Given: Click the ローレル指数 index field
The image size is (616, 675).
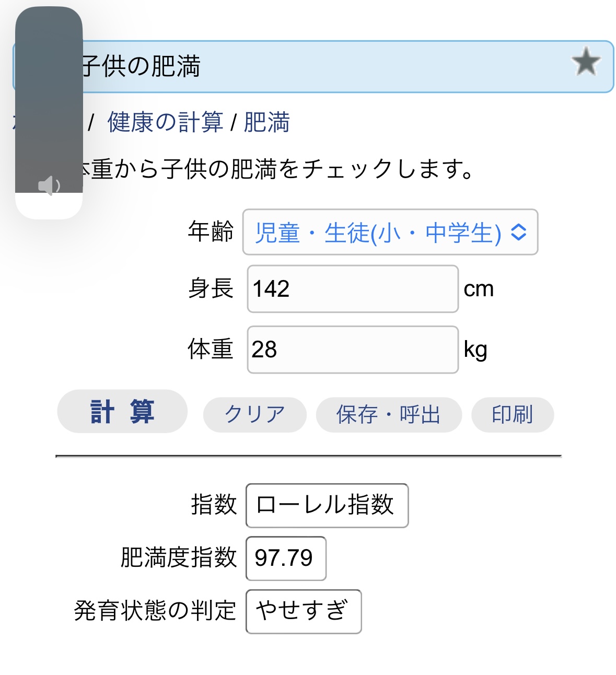Looking at the screenshot, I should click(x=327, y=505).
